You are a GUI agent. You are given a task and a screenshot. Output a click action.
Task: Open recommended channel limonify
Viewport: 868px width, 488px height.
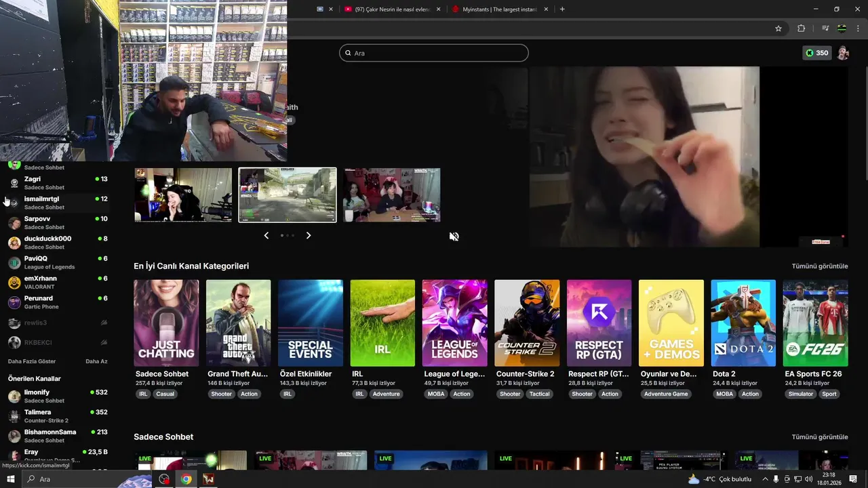[x=58, y=396]
